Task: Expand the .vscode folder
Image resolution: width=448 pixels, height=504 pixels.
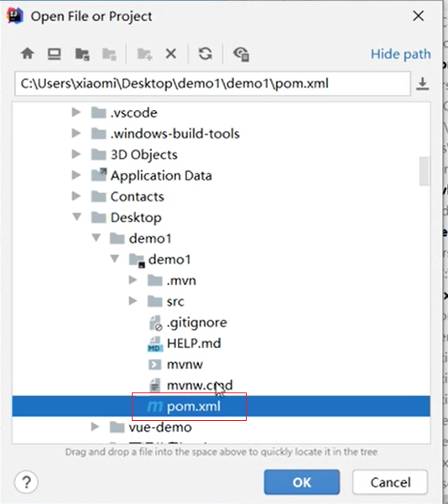Action: [76, 112]
